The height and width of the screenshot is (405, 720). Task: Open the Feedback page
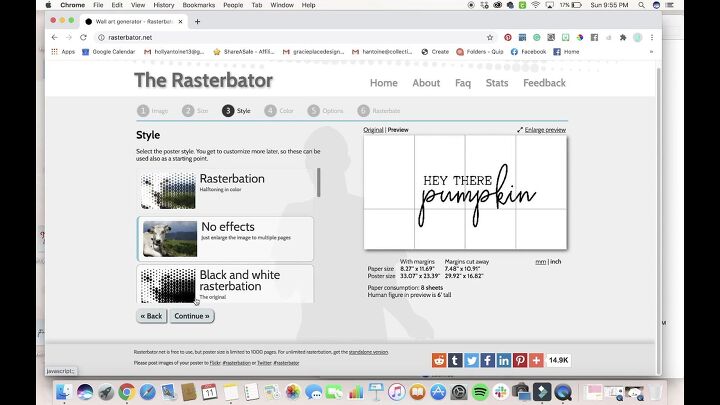click(x=545, y=83)
